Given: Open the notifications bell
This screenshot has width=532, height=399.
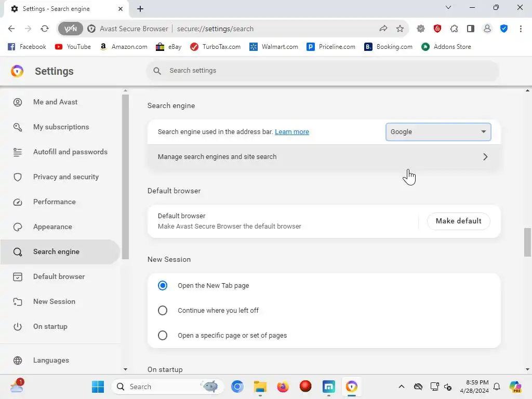Looking at the screenshot, I should [x=497, y=387].
